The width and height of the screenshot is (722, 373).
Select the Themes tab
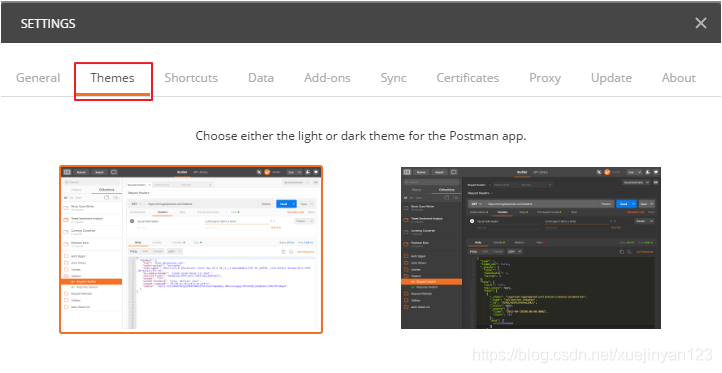112,78
